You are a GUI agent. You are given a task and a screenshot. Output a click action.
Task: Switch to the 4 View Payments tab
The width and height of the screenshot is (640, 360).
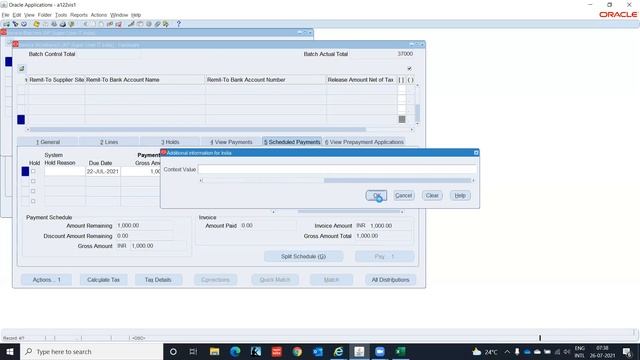click(x=231, y=142)
